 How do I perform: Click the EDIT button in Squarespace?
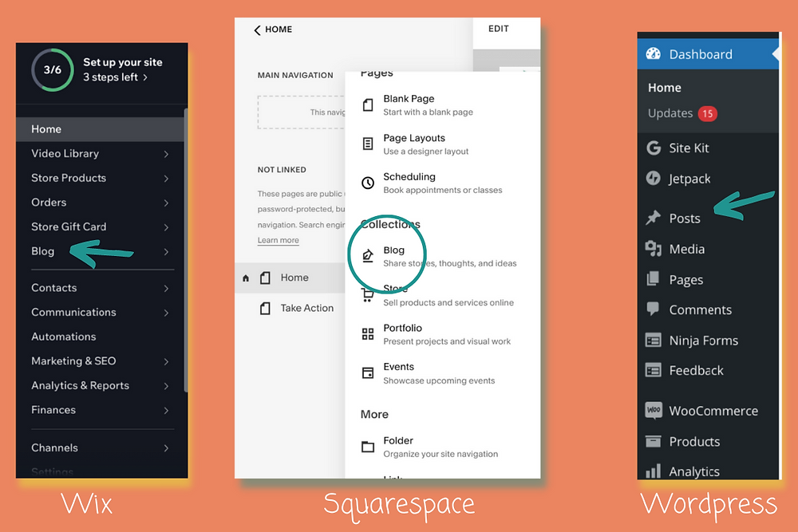498,29
